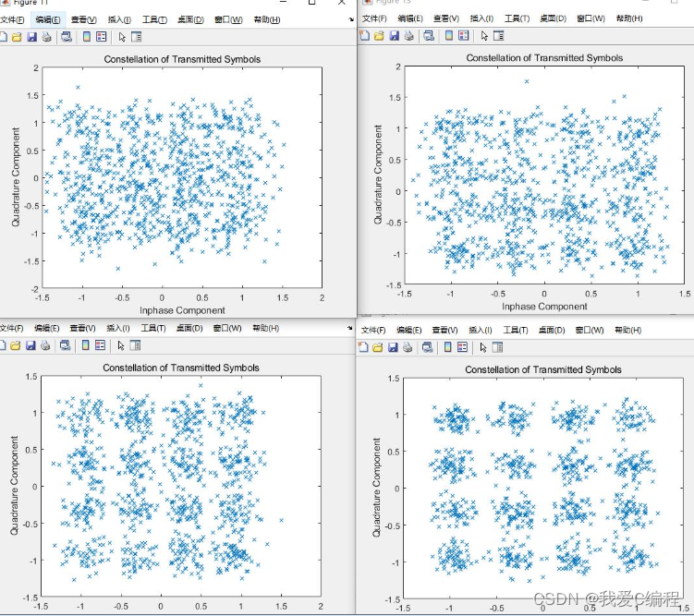Print figure icon in lower-right figure toolbar

click(408, 347)
